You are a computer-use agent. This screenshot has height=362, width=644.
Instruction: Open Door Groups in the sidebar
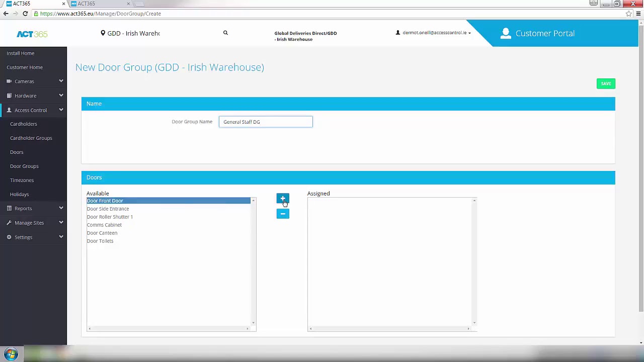tap(24, 166)
